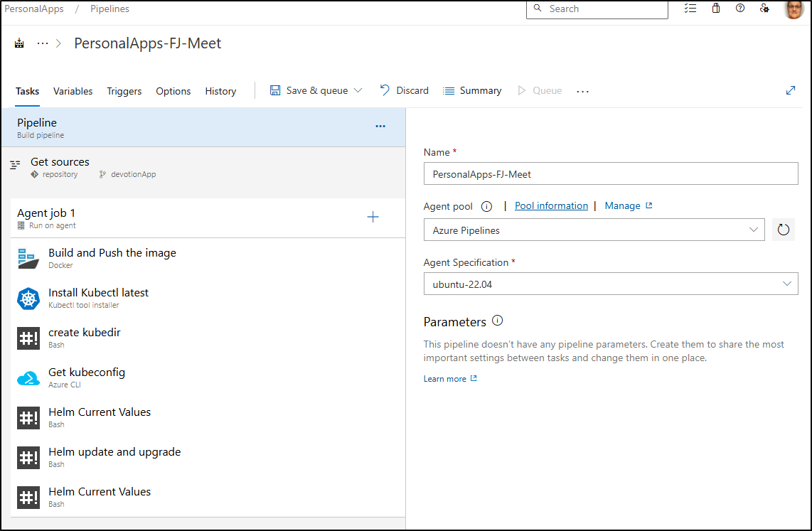The height and width of the screenshot is (531, 812).
Task: Click the search magnifier icon
Action: [538, 9]
